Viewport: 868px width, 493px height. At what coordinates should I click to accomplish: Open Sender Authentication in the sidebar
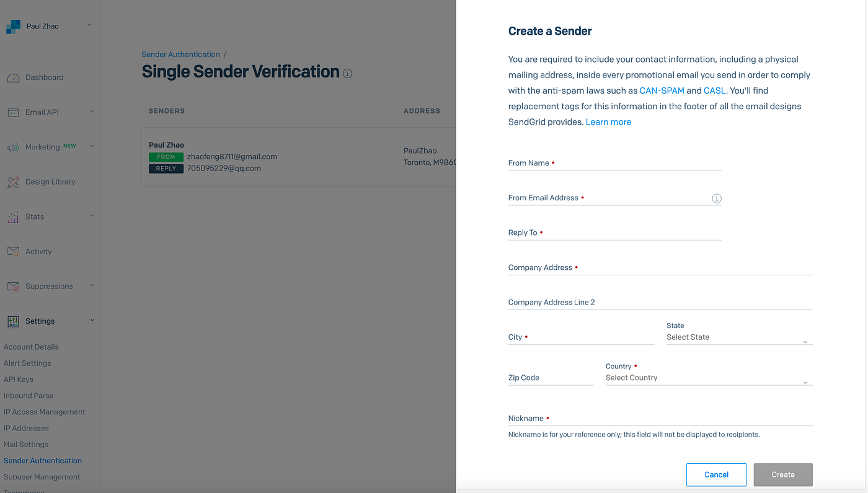point(42,460)
